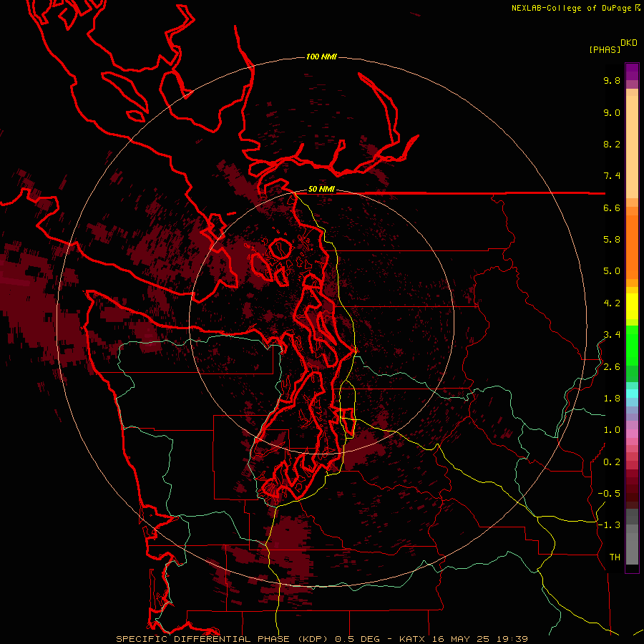Click the gray TH segment of the color scale
The image size is (644, 644).
coord(632,545)
